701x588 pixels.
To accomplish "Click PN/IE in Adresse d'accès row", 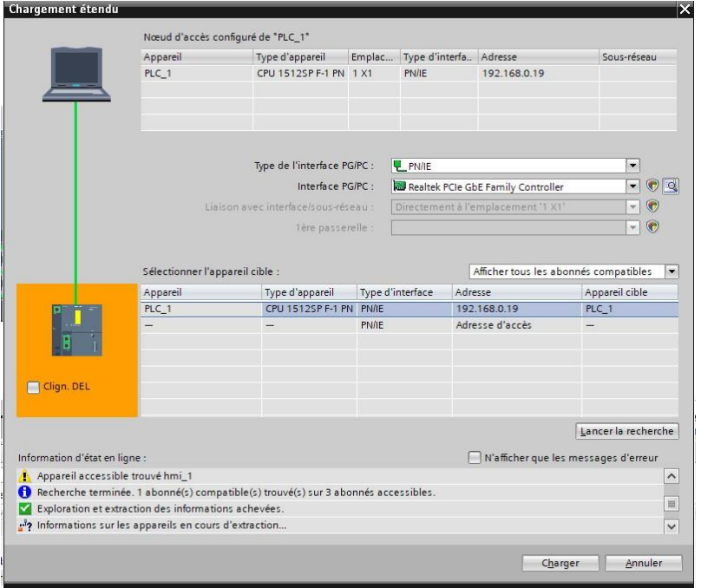I will (404, 325).
